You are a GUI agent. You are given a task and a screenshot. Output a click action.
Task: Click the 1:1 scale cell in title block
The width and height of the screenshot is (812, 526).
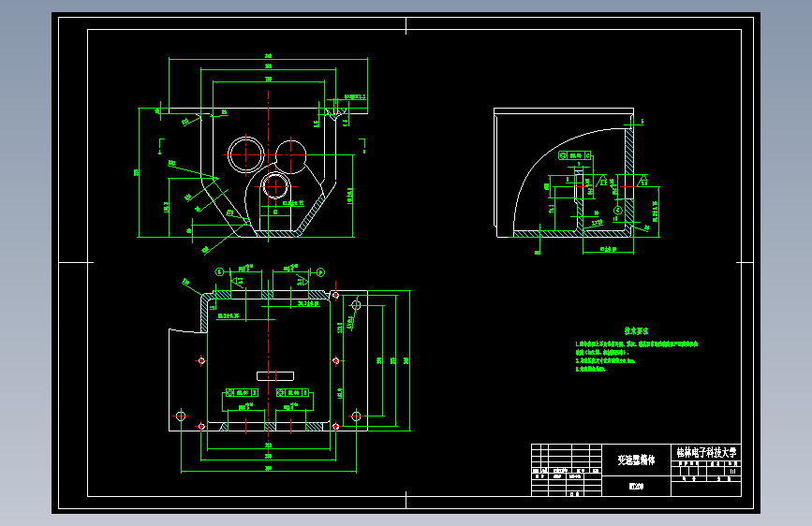732,472
